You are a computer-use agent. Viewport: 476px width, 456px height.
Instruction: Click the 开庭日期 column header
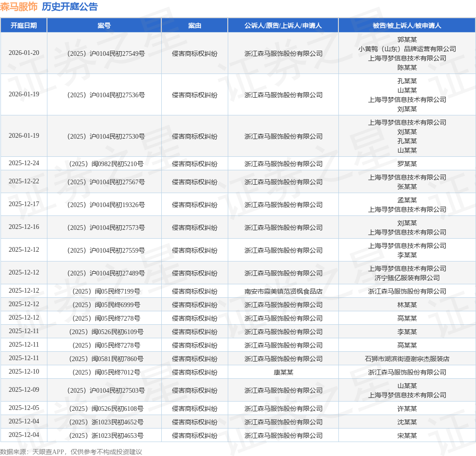tap(24, 26)
